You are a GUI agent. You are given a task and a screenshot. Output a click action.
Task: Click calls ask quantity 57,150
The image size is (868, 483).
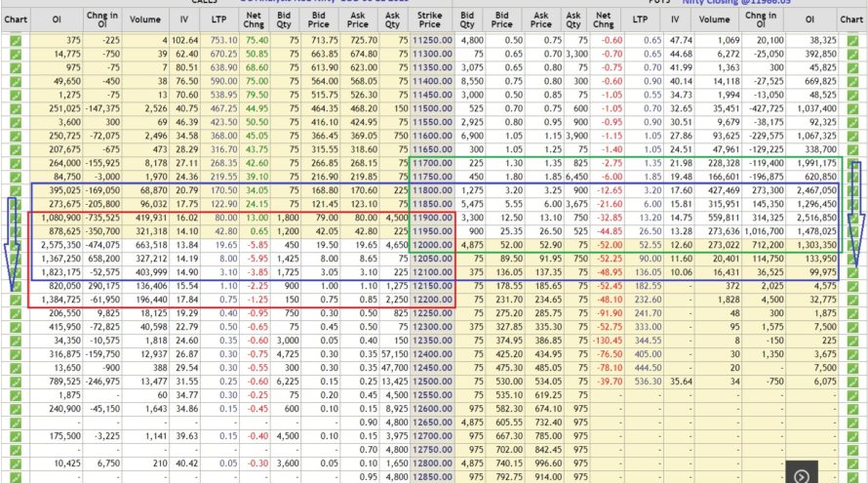(x=394, y=354)
